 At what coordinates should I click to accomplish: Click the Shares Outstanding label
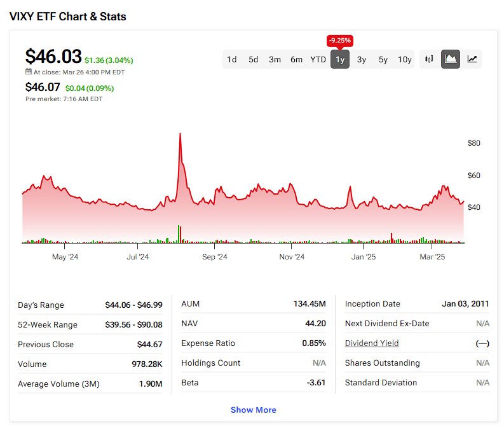tap(382, 362)
